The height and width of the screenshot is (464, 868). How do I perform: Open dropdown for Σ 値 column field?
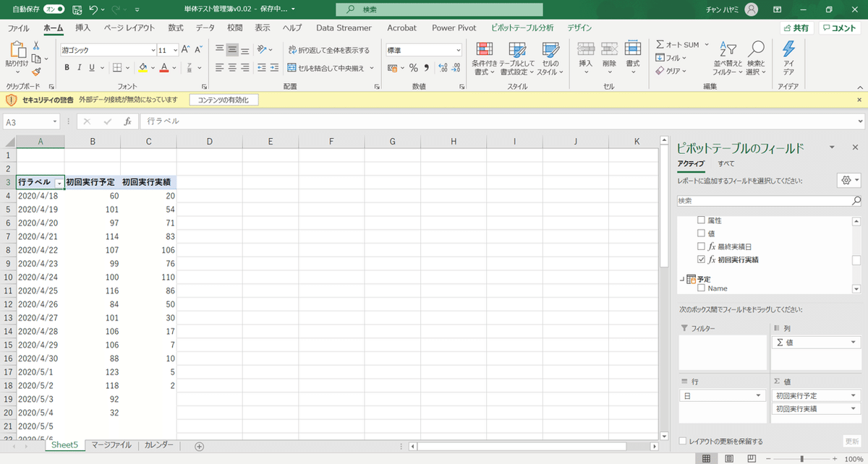tap(854, 343)
